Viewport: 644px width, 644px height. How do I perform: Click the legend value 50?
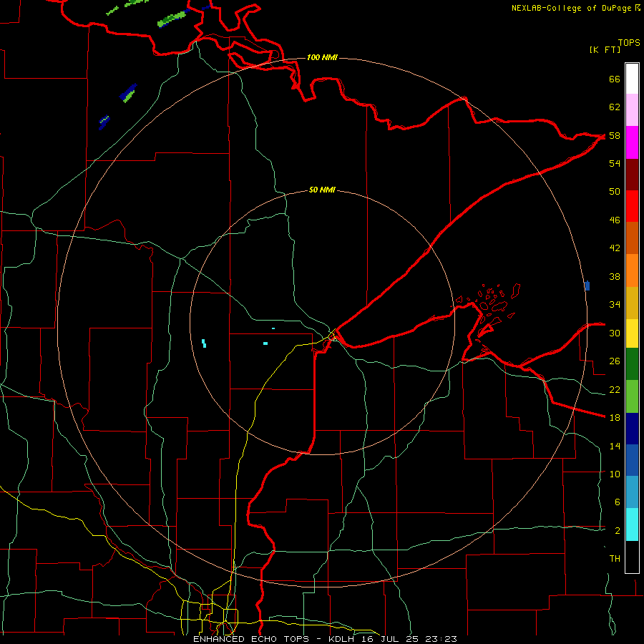click(615, 192)
